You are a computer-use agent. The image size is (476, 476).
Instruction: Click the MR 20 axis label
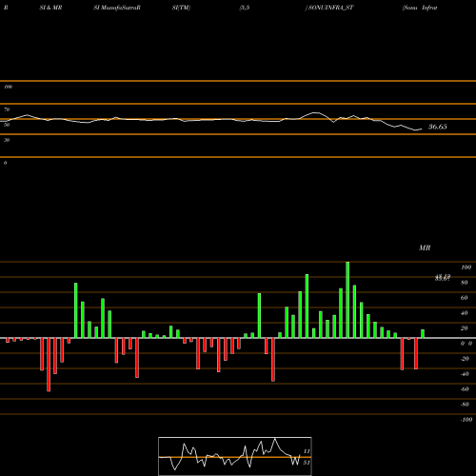tap(465, 328)
